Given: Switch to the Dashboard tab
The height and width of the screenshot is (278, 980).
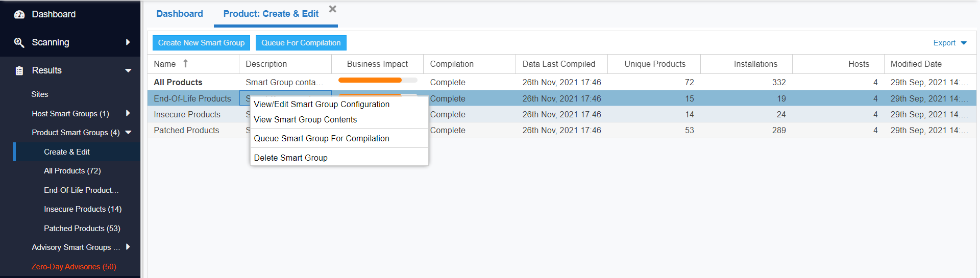Looking at the screenshot, I should (x=180, y=14).
